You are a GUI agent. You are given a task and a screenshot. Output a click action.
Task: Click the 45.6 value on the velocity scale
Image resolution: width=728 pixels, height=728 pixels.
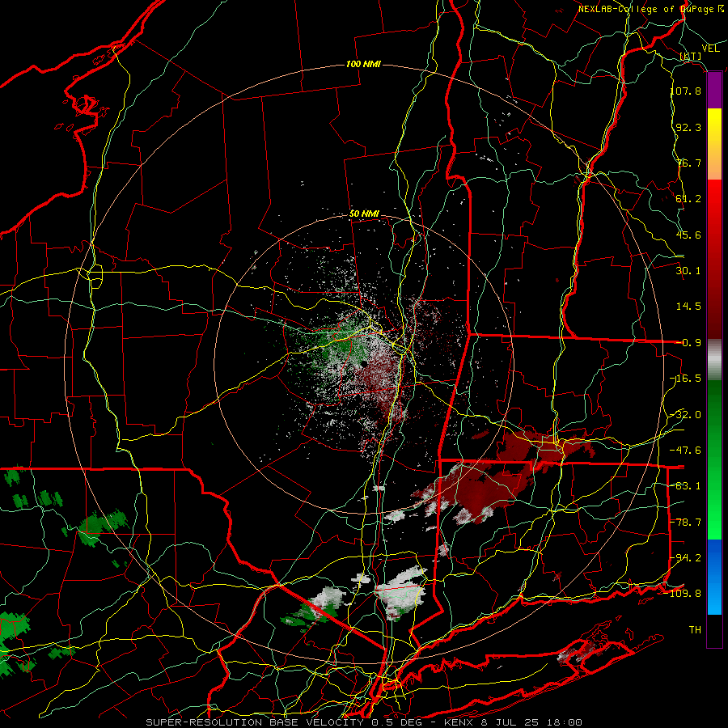click(688, 235)
